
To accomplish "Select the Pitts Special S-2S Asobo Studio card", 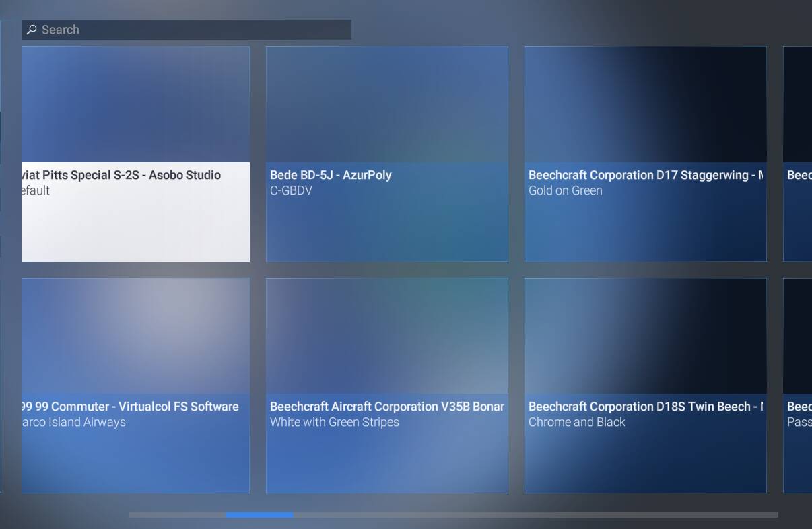I will coord(135,154).
